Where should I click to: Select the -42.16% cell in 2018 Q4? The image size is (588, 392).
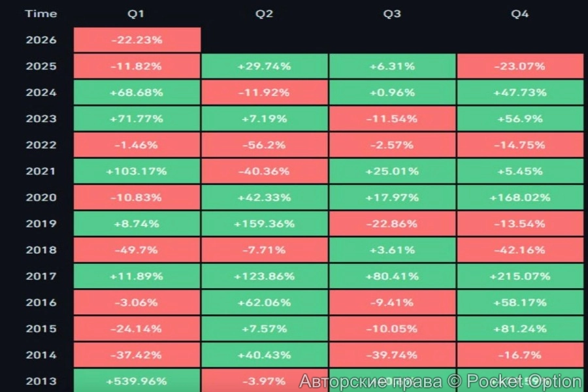[x=519, y=250]
